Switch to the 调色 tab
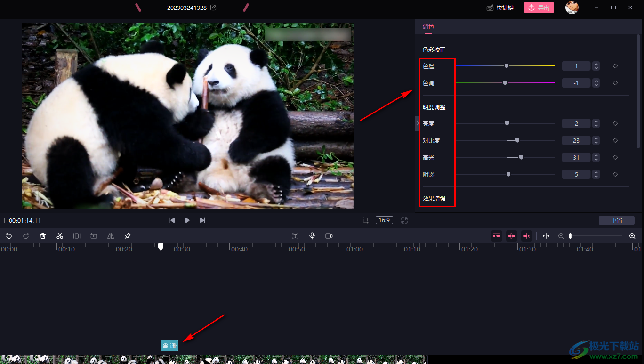 click(428, 27)
